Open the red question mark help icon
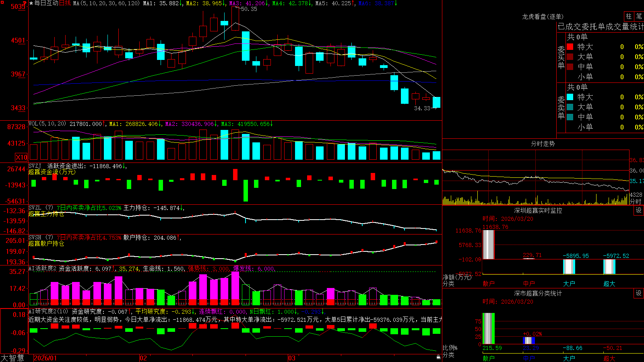Image resolution: width=644 pixels, height=362 pixels. (25, 3)
